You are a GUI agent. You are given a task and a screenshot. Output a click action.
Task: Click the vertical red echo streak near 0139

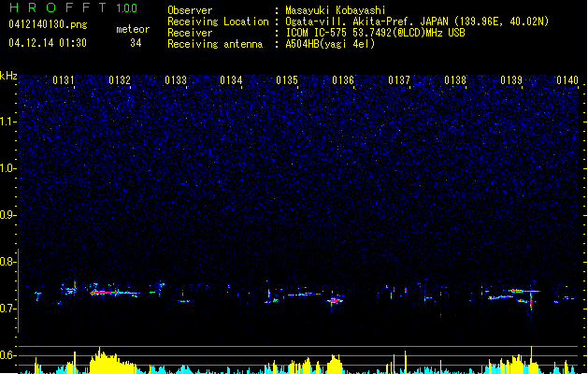[x=531, y=301]
